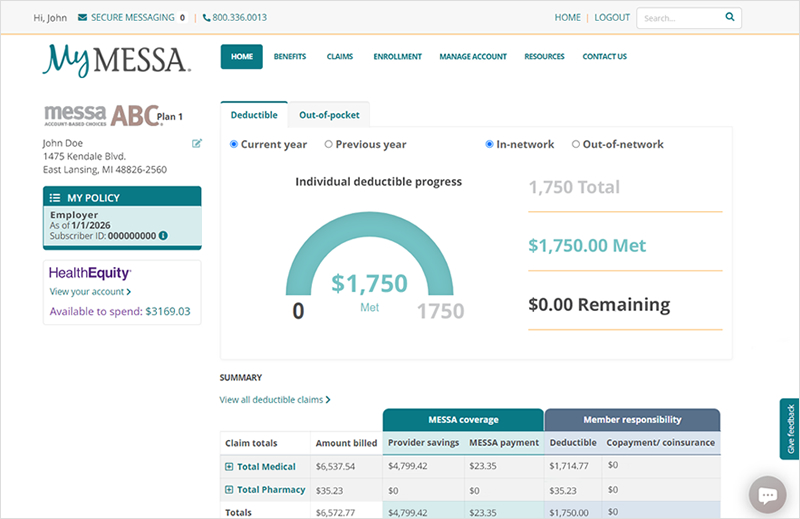Click the Individual deductible progress heading
Screen dimensions: 800x519
click(x=379, y=182)
